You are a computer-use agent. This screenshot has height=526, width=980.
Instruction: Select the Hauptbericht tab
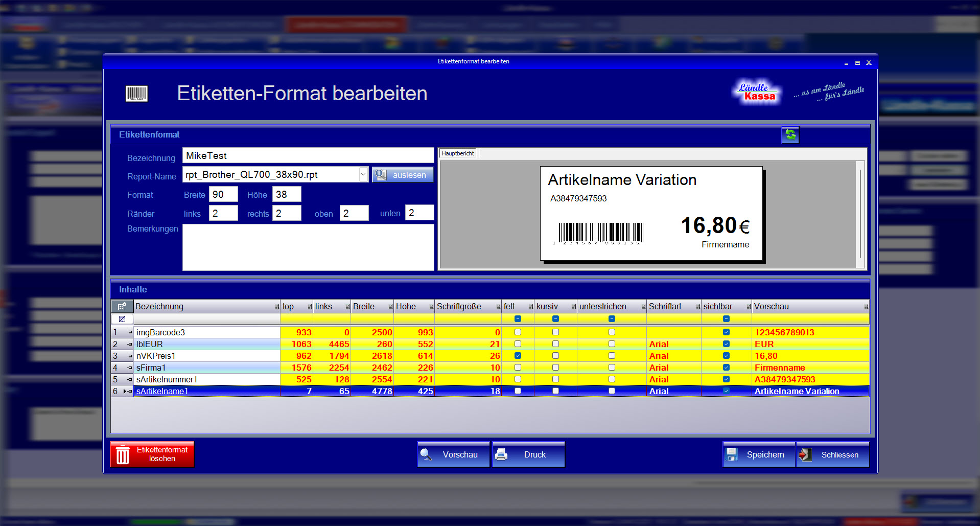point(458,153)
